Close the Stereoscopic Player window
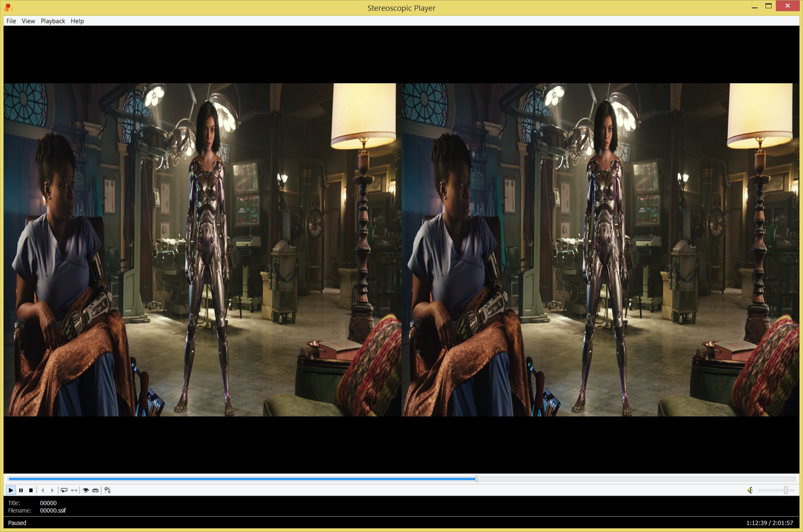The image size is (803, 532). coord(788,6)
